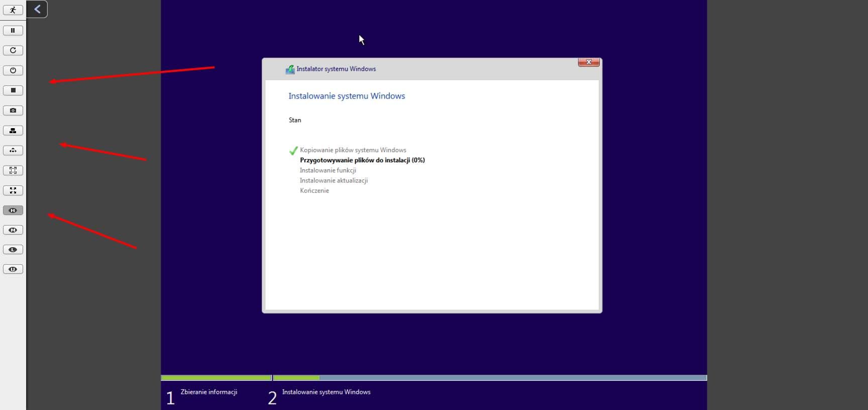Click the four-way arrows icon button

pyautogui.click(x=13, y=150)
